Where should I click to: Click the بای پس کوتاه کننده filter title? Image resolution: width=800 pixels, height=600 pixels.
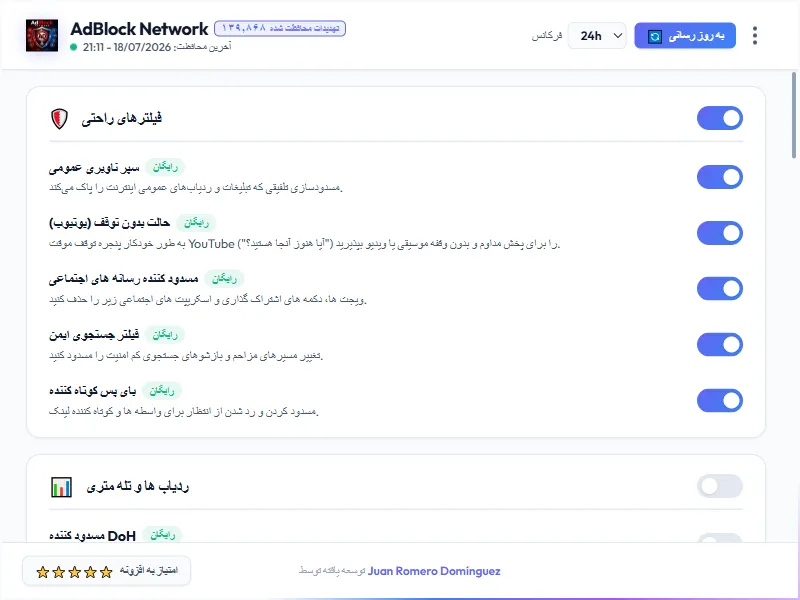[92, 391]
